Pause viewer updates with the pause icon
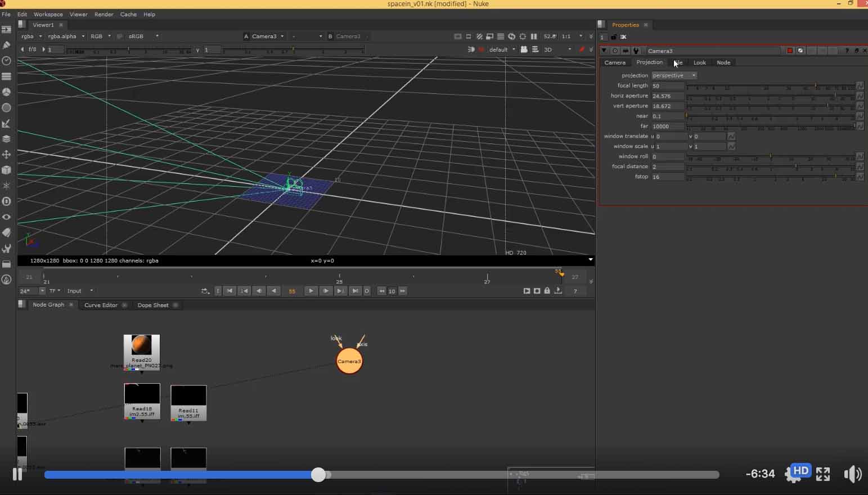The width and height of the screenshot is (868, 495). point(534,36)
